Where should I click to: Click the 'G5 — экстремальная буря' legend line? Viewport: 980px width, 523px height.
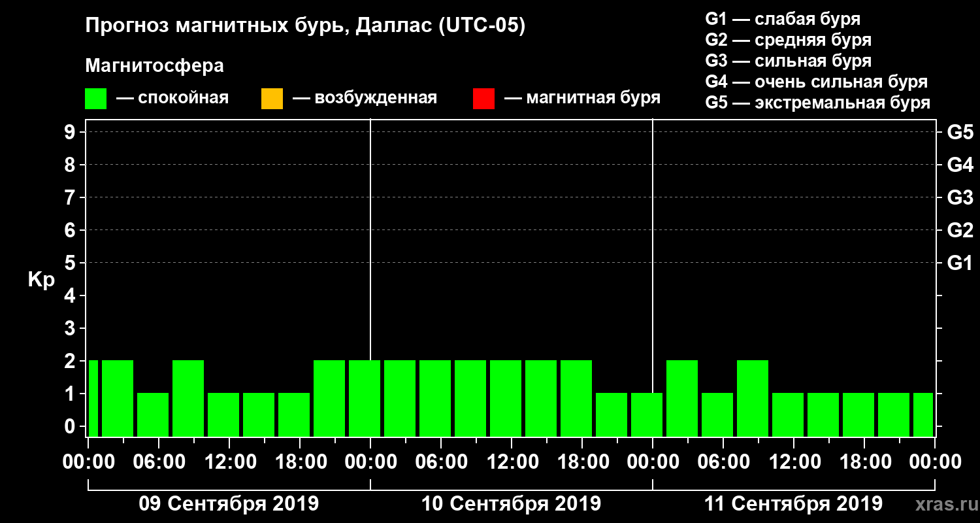[x=817, y=103]
